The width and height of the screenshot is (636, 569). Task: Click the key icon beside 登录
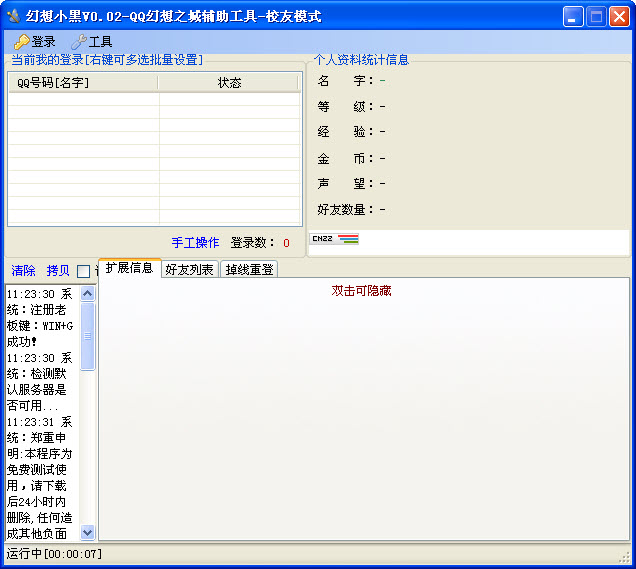21,42
